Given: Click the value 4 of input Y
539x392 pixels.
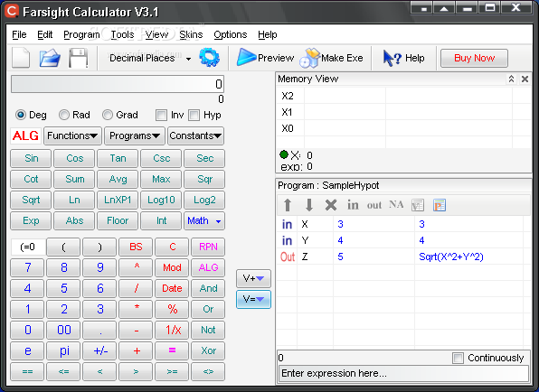Looking at the screenshot, I should pyautogui.click(x=340, y=240).
